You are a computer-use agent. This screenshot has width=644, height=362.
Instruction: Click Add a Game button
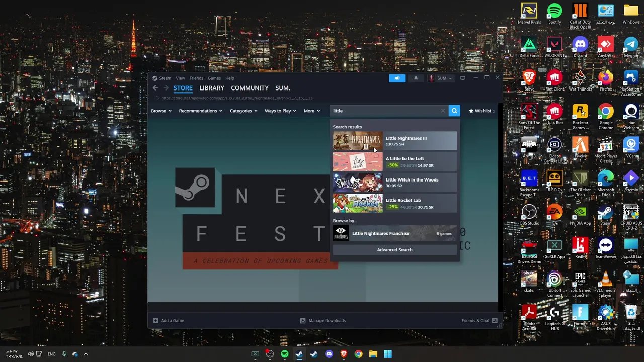(169, 320)
